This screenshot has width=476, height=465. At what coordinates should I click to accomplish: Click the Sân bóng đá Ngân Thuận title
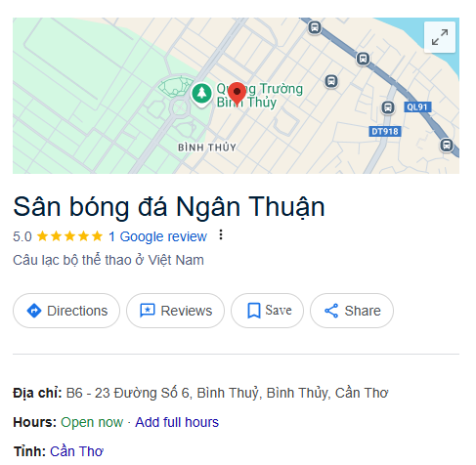169,206
